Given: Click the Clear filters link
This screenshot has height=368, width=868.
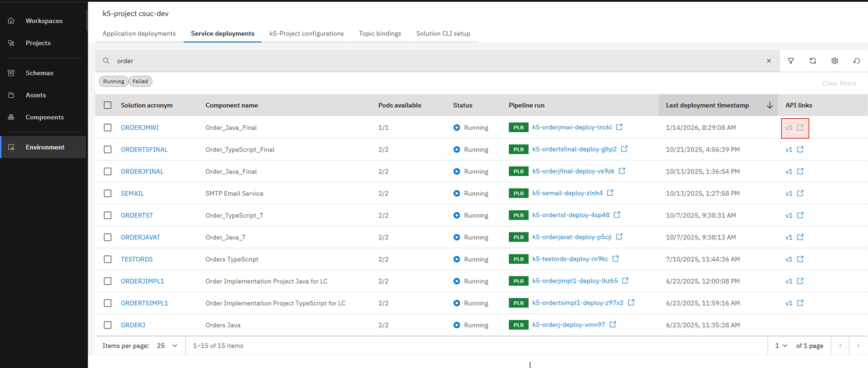Looking at the screenshot, I should [839, 83].
